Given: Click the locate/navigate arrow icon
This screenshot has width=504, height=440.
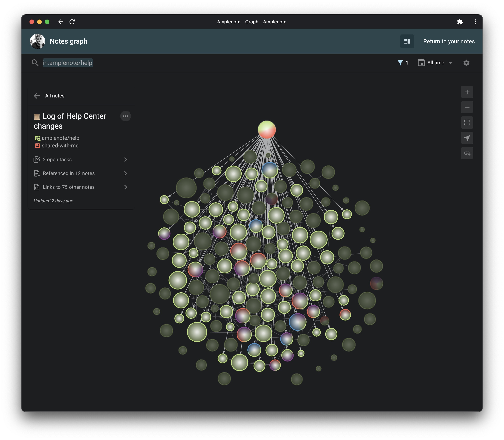Looking at the screenshot, I should 467,138.
